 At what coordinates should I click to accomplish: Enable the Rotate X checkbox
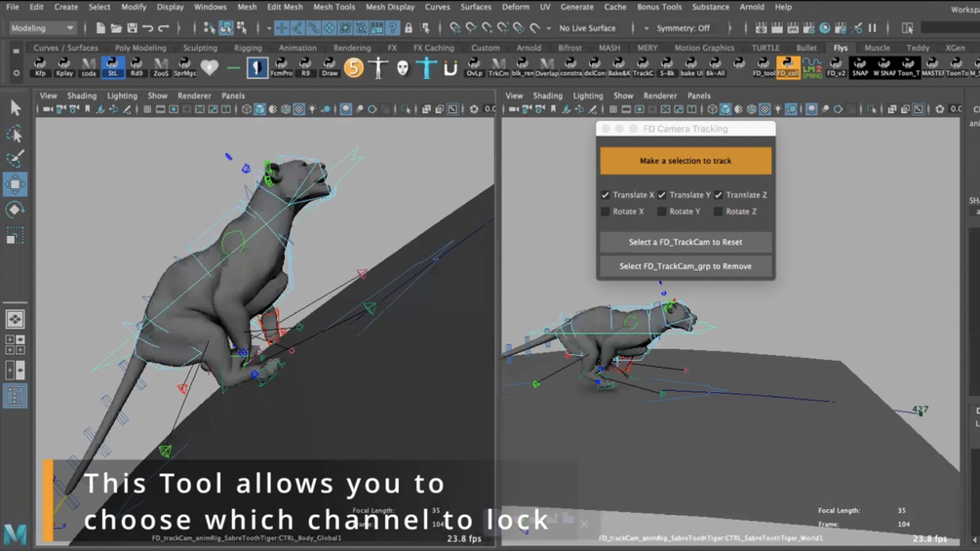tap(605, 212)
